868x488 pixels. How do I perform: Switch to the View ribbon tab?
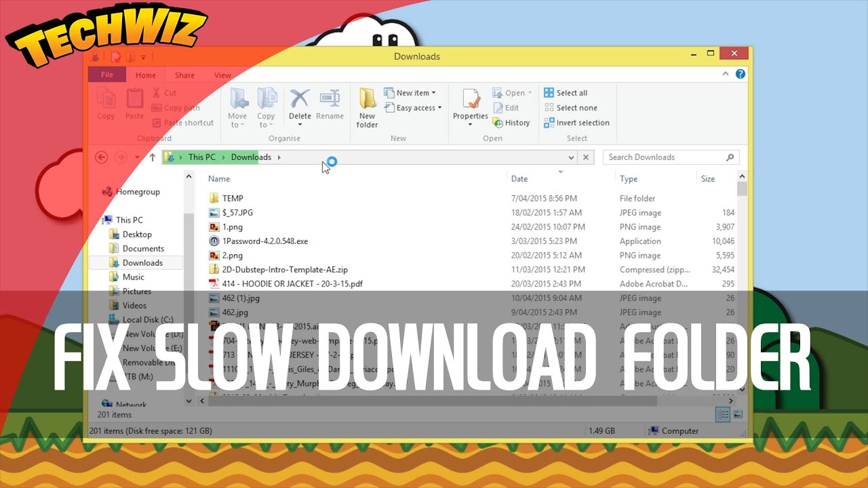tap(222, 75)
